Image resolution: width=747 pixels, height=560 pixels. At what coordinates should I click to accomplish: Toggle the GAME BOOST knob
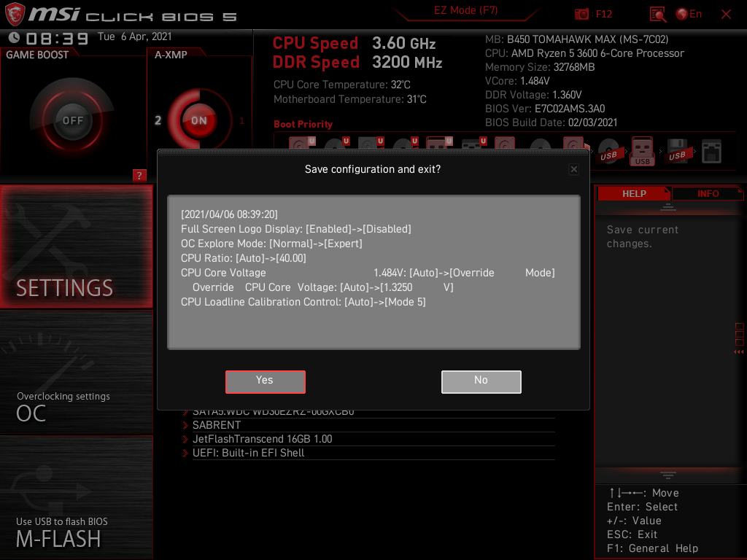73,120
